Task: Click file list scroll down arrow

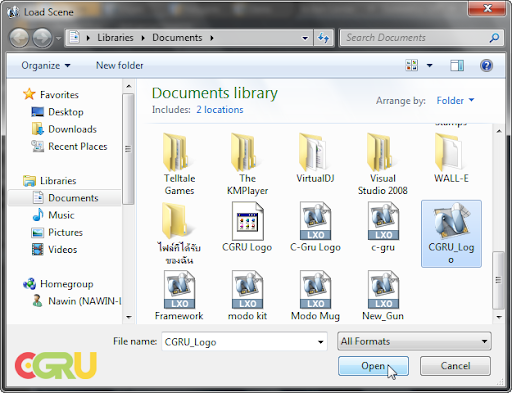Action: 499,317
